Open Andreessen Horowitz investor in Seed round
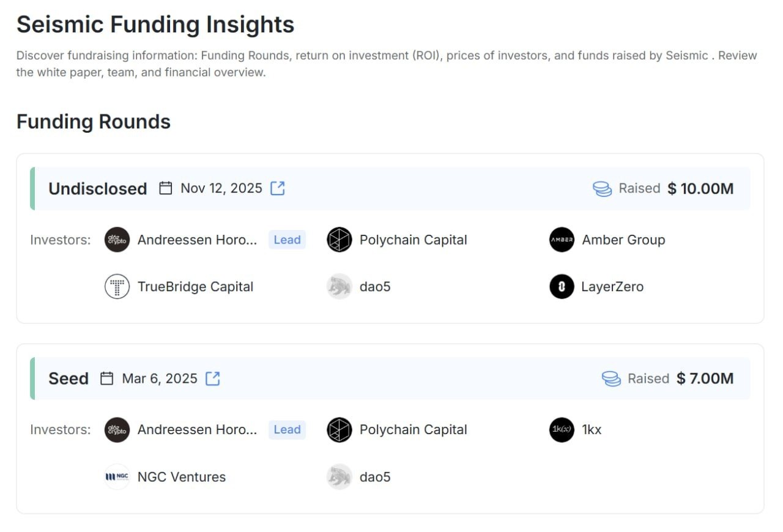783x532 pixels. (x=197, y=430)
